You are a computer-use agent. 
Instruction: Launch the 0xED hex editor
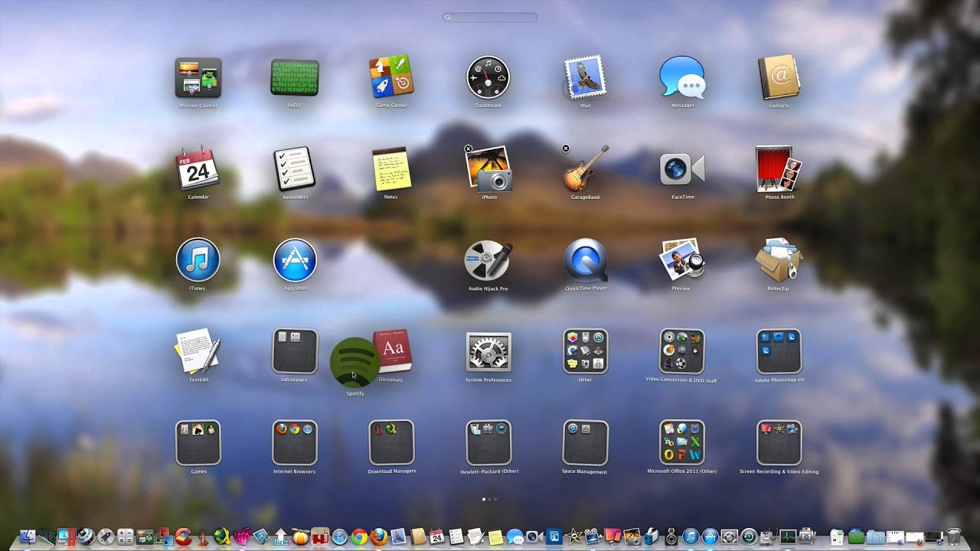click(295, 77)
